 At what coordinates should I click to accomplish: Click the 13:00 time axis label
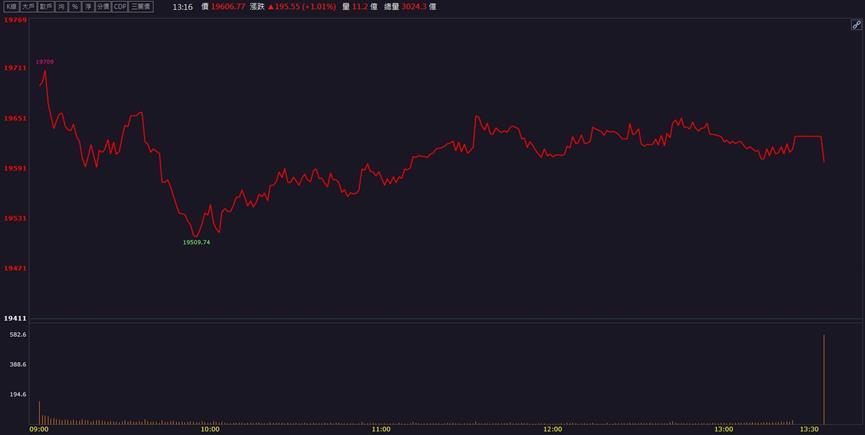click(724, 429)
